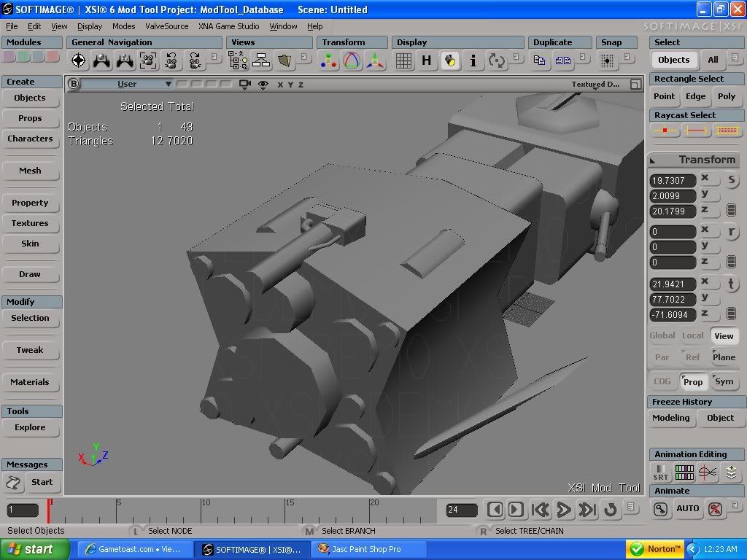Viewport: 747px width, 560px height.
Task: Open the Raycast Select tool header
Action: pyautogui.click(x=696, y=114)
